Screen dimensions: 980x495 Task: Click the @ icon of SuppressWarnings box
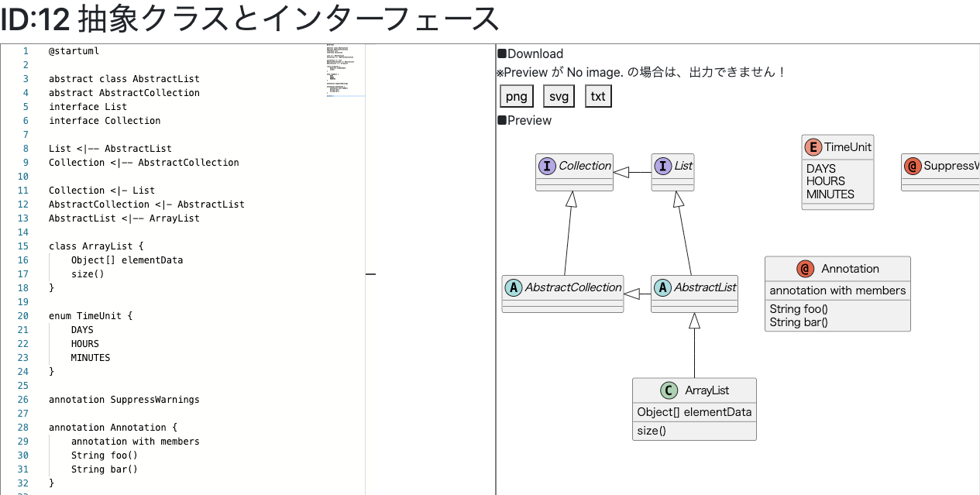(x=913, y=166)
